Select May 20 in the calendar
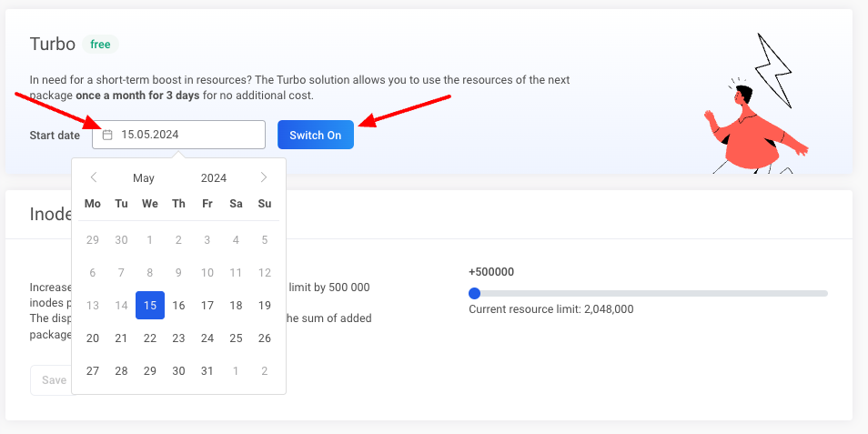The height and width of the screenshot is (434, 868). tap(93, 338)
